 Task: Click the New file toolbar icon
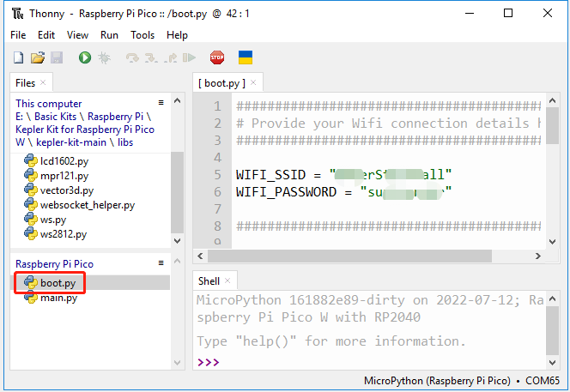click(18, 57)
